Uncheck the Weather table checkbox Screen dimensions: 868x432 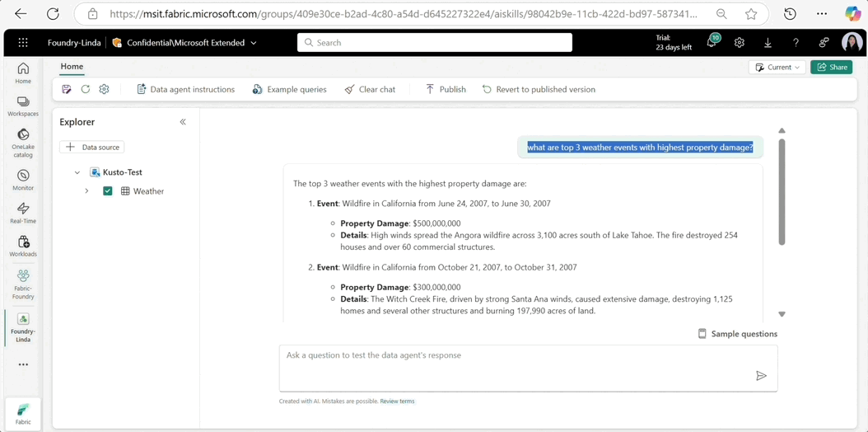click(108, 191)
